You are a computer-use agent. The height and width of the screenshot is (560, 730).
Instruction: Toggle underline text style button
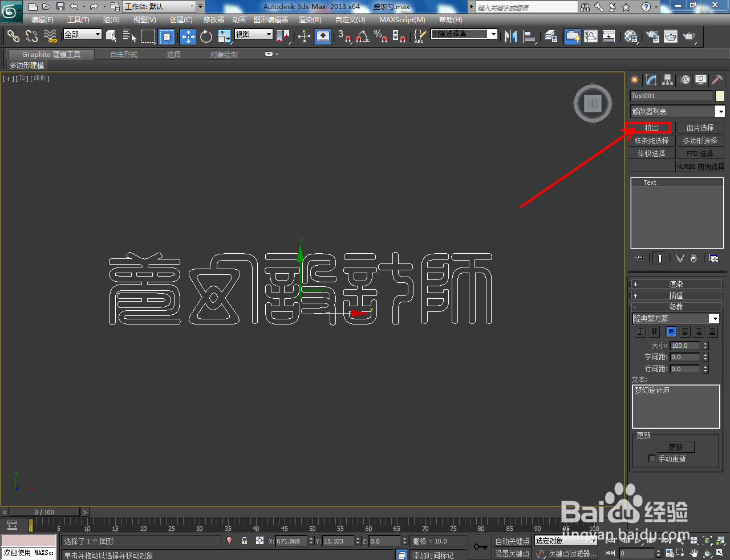[x=654, y=332]
